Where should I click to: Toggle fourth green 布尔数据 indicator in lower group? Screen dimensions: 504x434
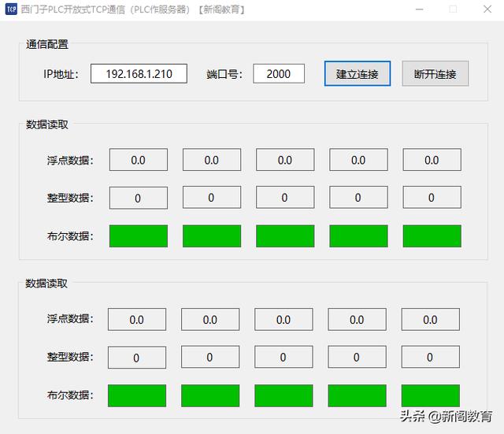pyautogui.click(x=357, y=395)
